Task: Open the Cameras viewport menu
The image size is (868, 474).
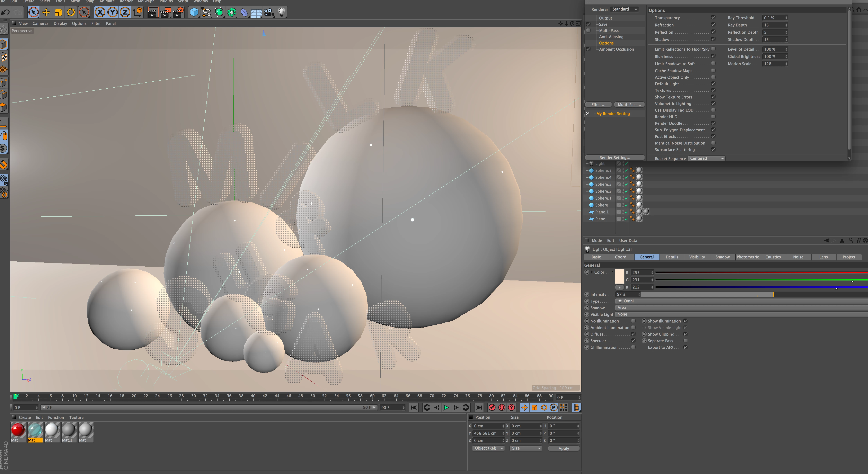Action: [x=40, y=23]
